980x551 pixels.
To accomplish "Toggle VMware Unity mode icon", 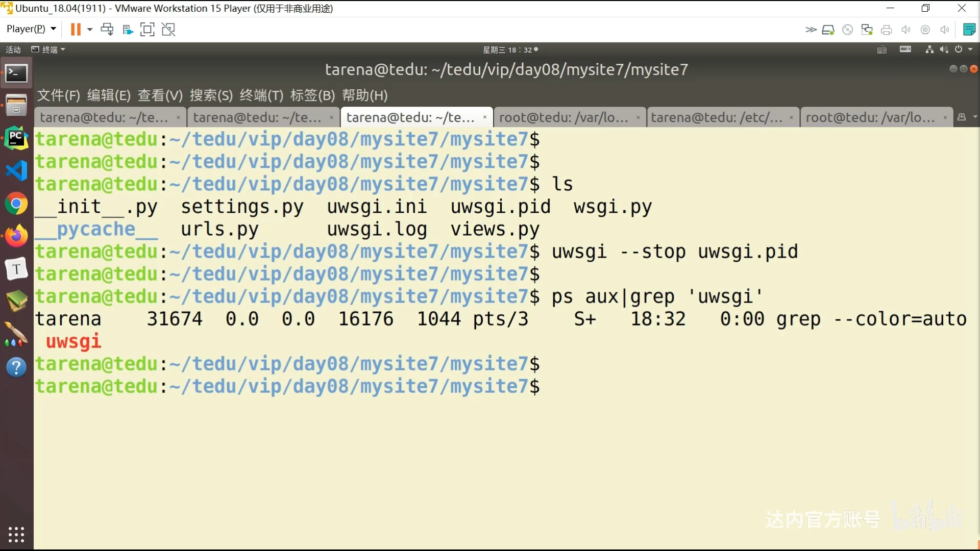I will [168, 29].
